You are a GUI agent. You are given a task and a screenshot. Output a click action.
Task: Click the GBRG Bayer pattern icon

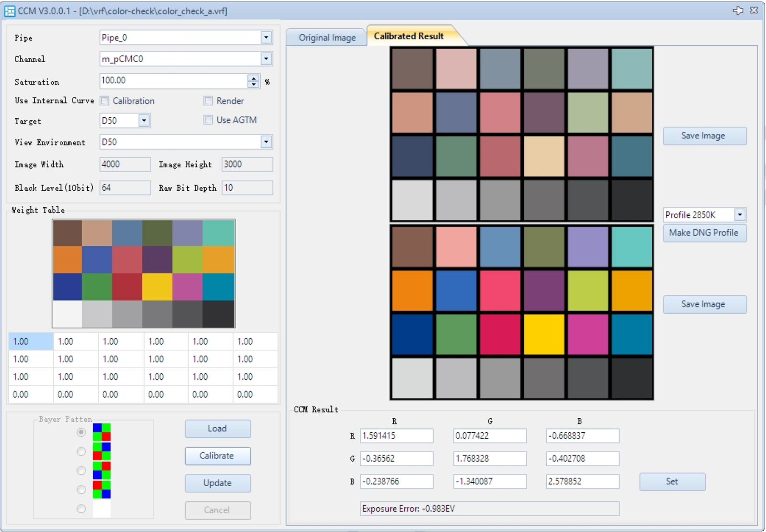click(x=102, y=451)
